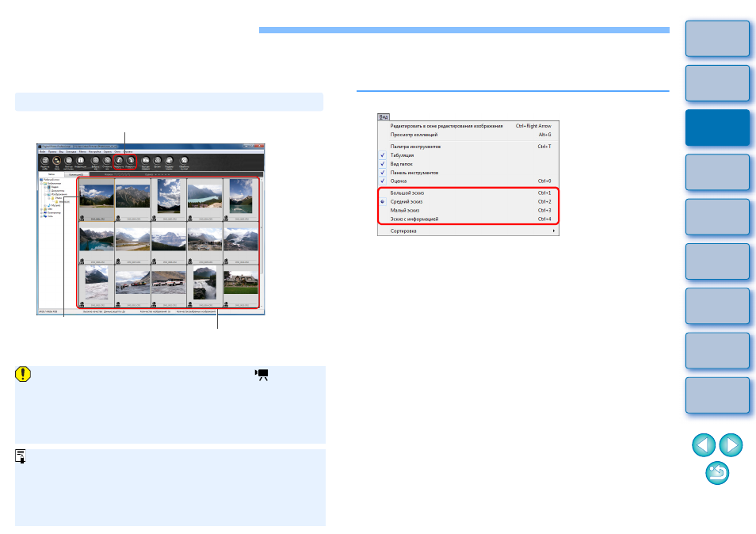Click the Select All toolbar icon
This screenshot has height=534, width=756.
95,161
